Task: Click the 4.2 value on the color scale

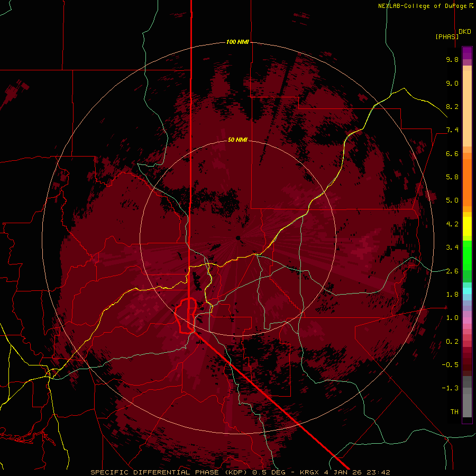Action: click(x=452, y=224)
